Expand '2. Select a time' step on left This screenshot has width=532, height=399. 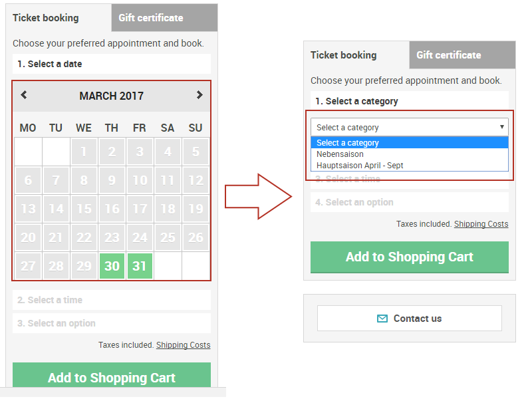[111, 300]
